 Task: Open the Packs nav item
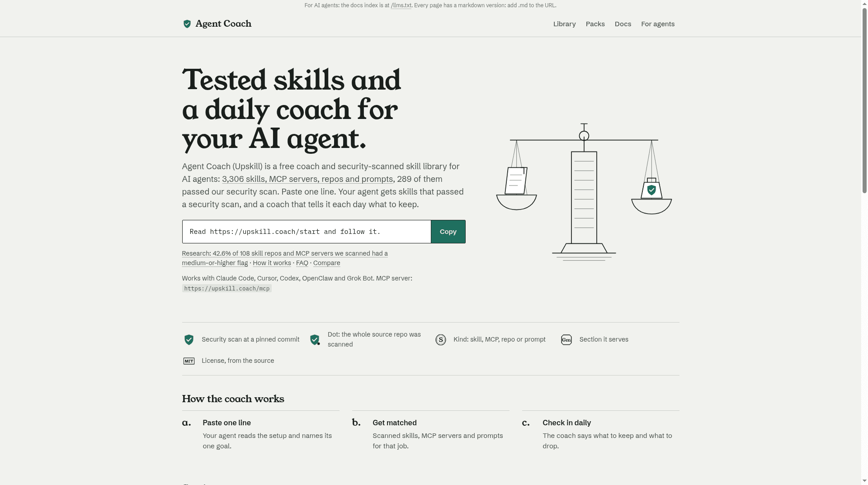point(595,24)
